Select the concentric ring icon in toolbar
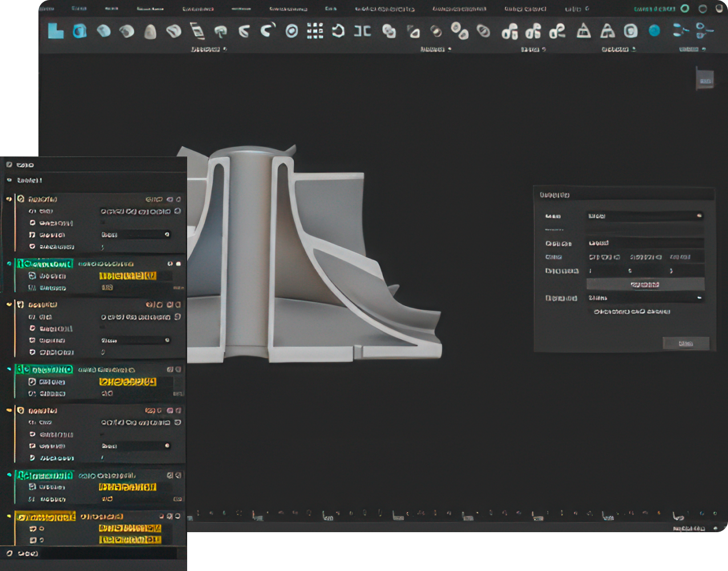Image resolution: width=728 pixels, height=571 pixels. (x=292, y=31)
